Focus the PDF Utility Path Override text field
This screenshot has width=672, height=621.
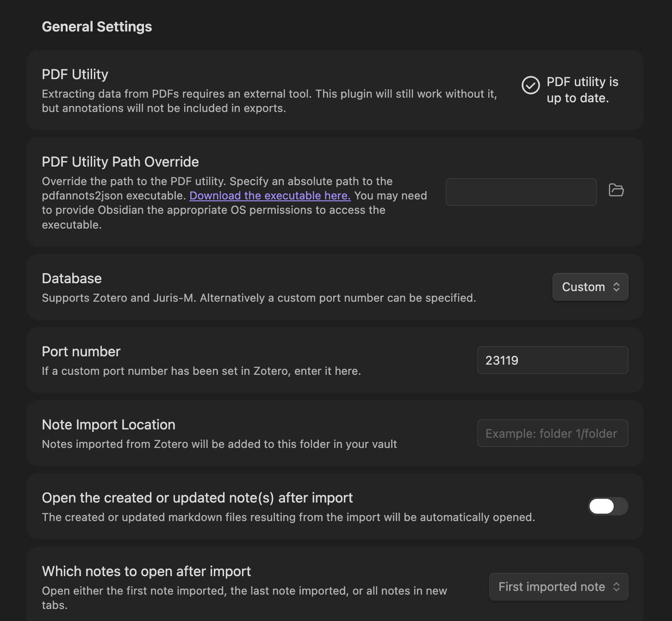[x=521, y=192]
